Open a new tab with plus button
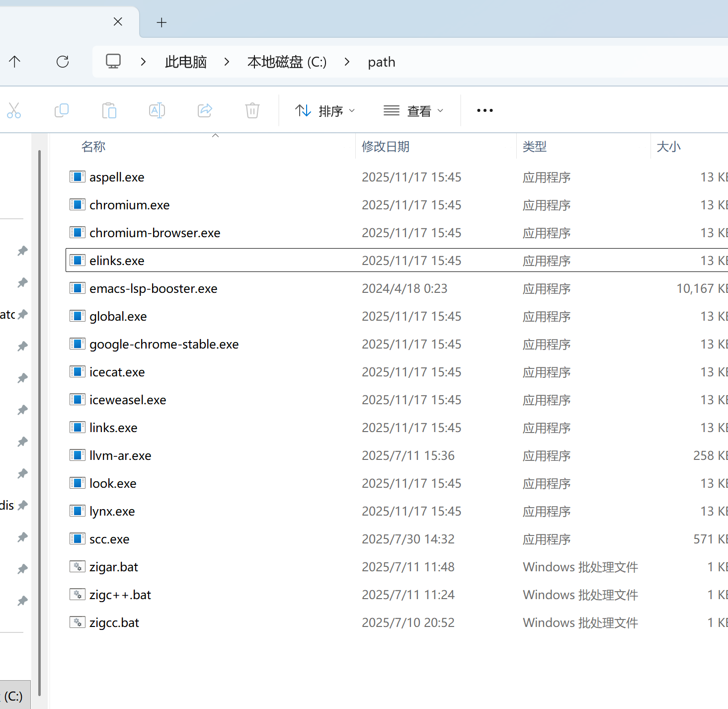728x709 pixels. [x=162, y=22]
